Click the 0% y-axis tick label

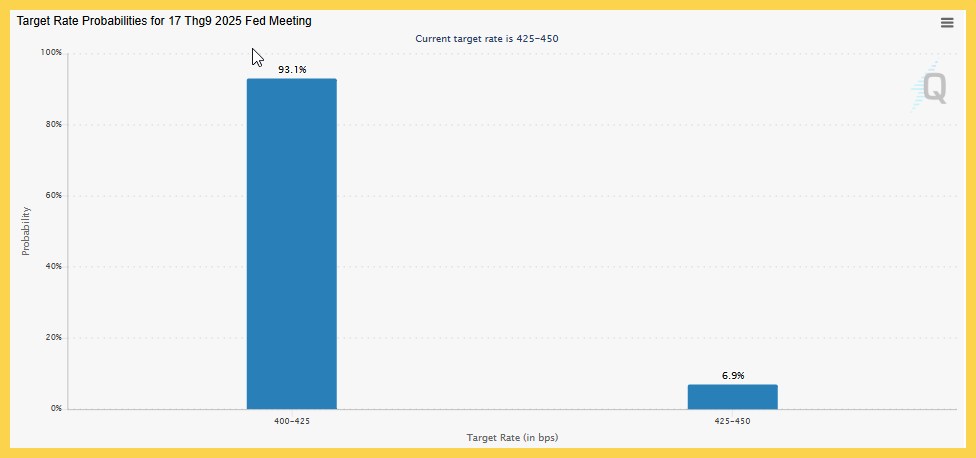(55, 409)
